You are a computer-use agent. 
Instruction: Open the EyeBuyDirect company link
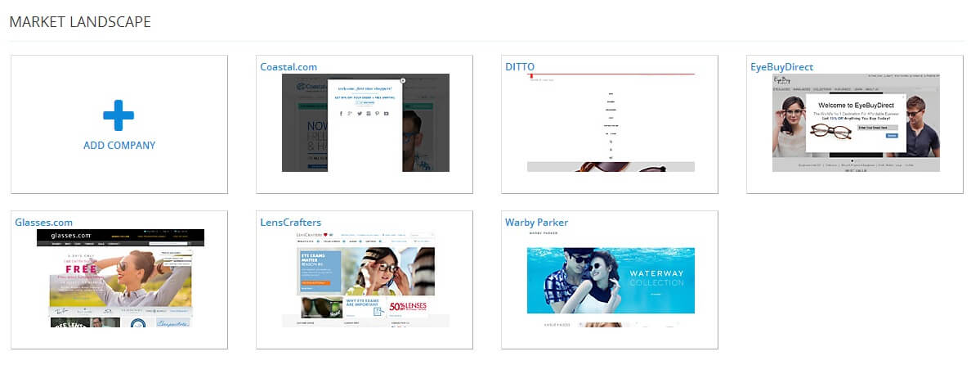click(782, 67)
